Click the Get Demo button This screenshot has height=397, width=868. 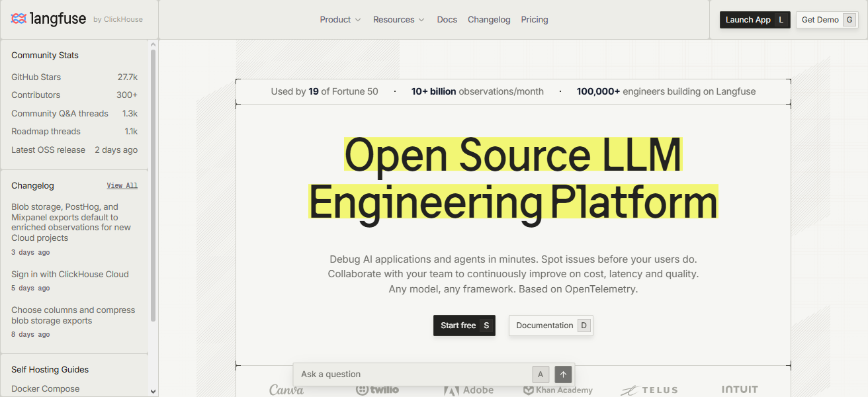click(828, 20)
